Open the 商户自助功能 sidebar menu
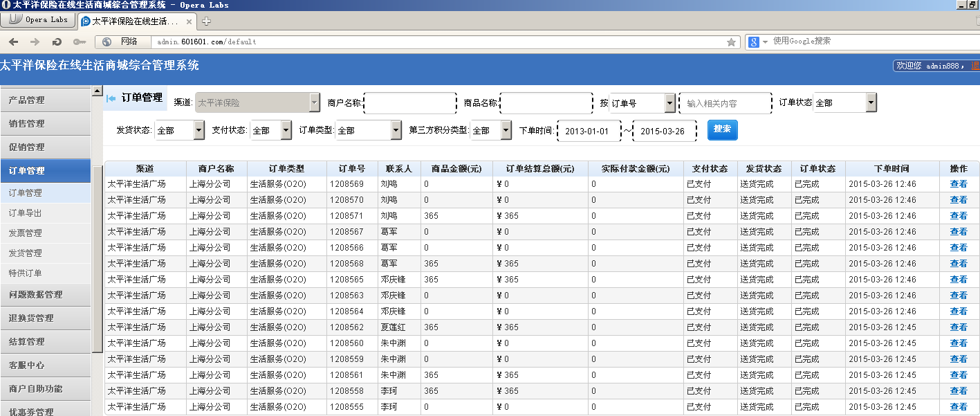 (x=45, y=388)
